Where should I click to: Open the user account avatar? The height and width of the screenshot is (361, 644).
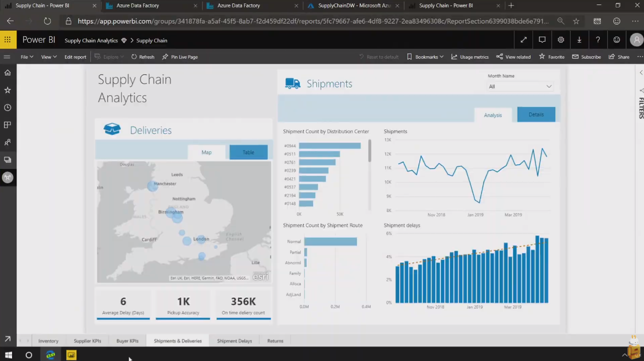click(x=636, y=40)
